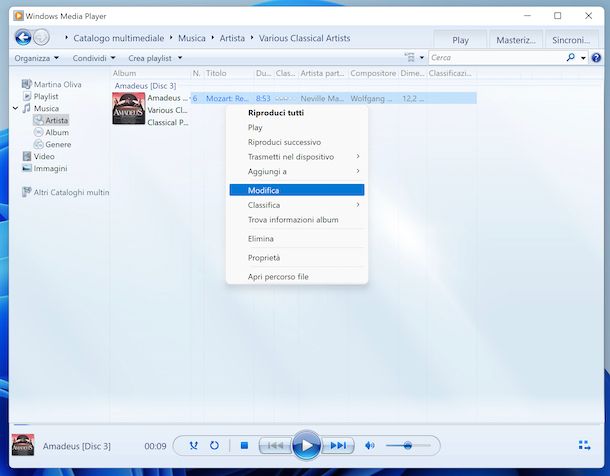This screenshot has width=610, height=476.
Task: Click the Windows Media Player title icon
Action: [x=18, y=16]
